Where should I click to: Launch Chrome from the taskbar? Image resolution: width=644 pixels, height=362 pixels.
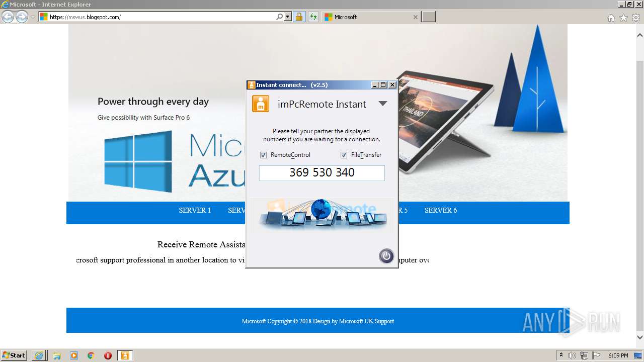(x=91, y=355)
